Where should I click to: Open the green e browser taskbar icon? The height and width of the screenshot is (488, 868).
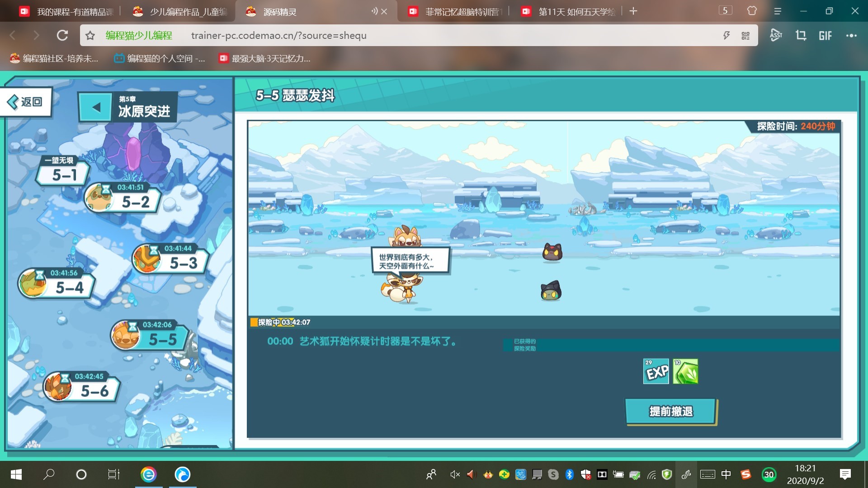coord(148,474)
